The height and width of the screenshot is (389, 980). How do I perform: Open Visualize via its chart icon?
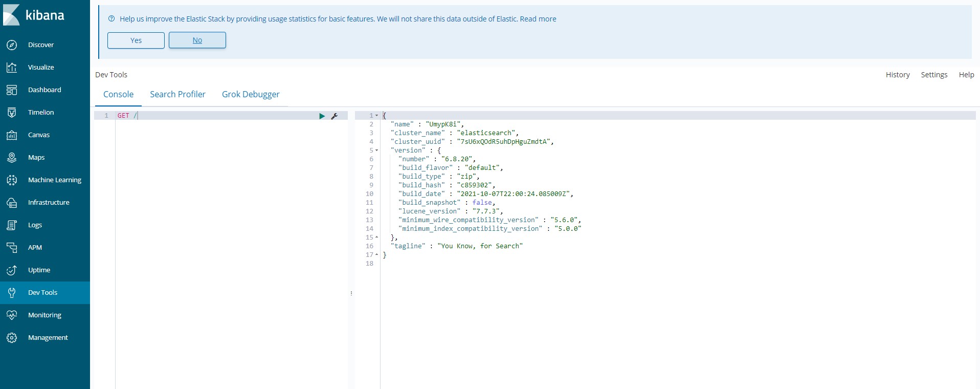click(12, 68)
